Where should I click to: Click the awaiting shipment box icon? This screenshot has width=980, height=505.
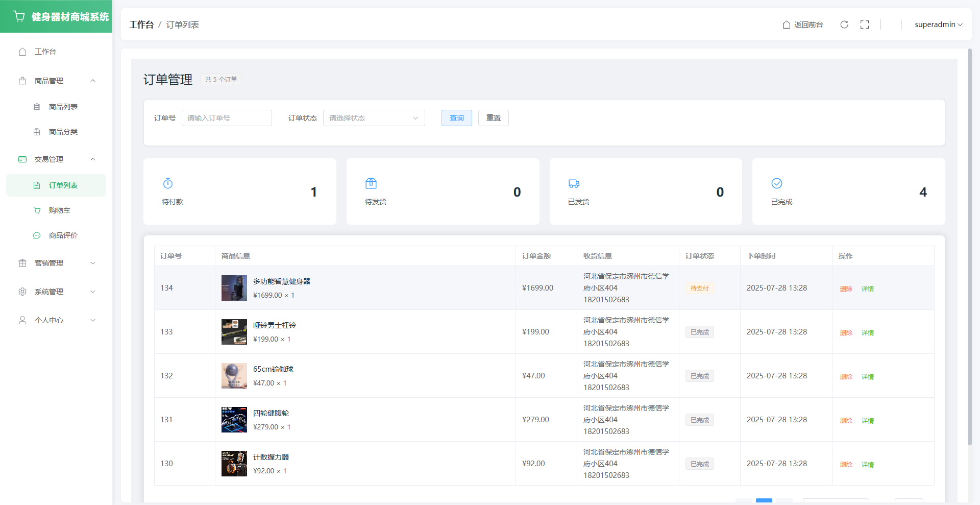pos(371,183)
